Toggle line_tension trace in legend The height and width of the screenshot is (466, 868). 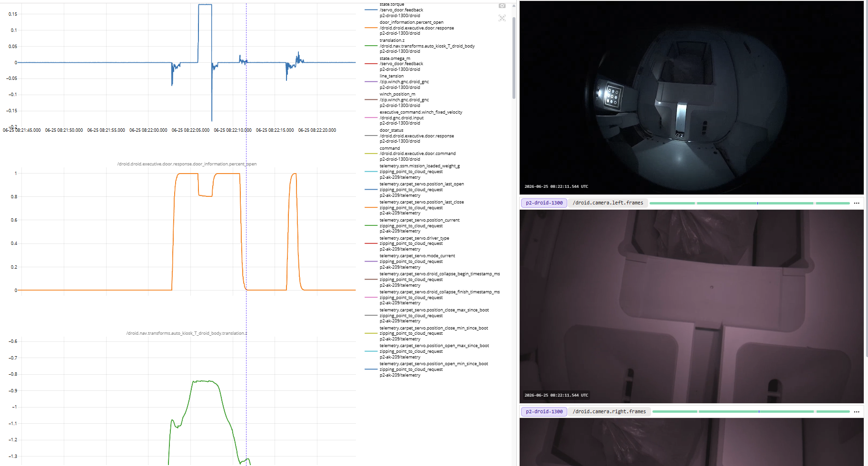(397, 82)
